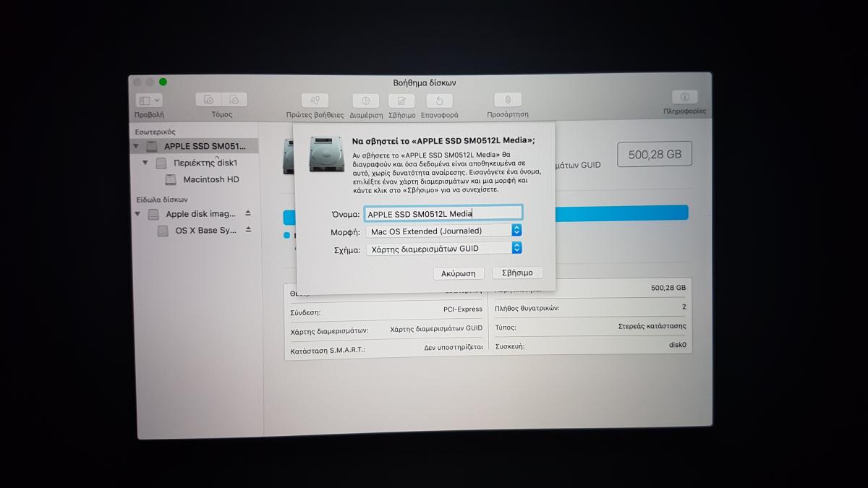
Task: Click the Στερεάς κατάστασης type value
Action: pos(652,326)
